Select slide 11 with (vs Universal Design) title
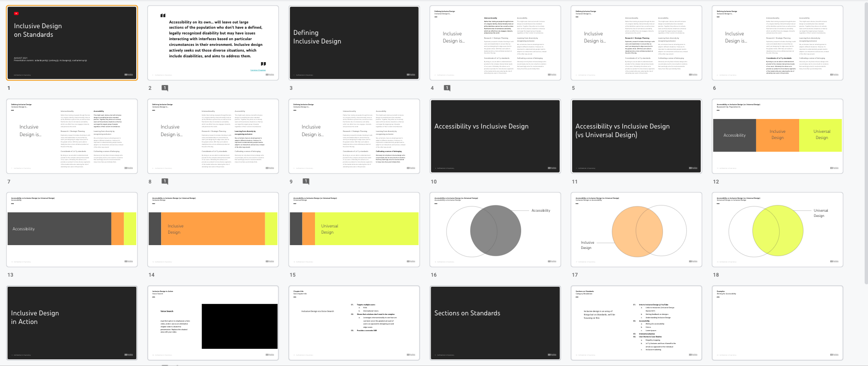 click(x=636, y=136)
